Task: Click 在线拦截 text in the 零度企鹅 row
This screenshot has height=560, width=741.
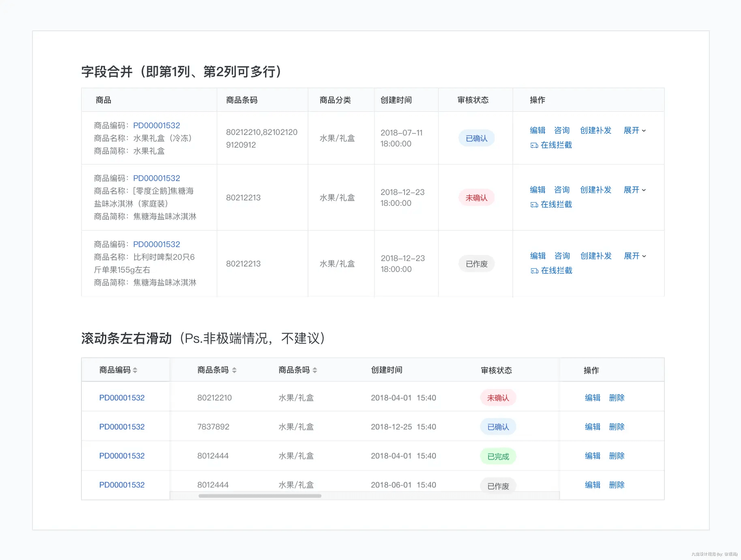Action: click(556, 205)
